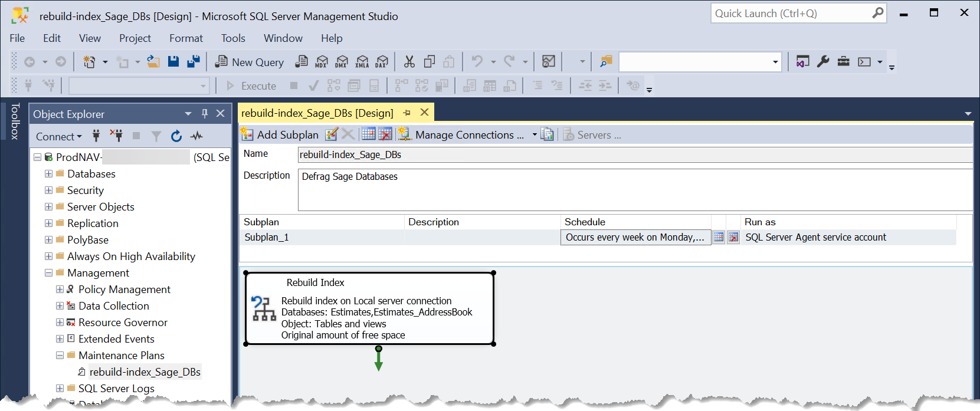The image size is (980, 411).
Task: Click the Reporting and Logging icon
Action: (x=548, y=134)
